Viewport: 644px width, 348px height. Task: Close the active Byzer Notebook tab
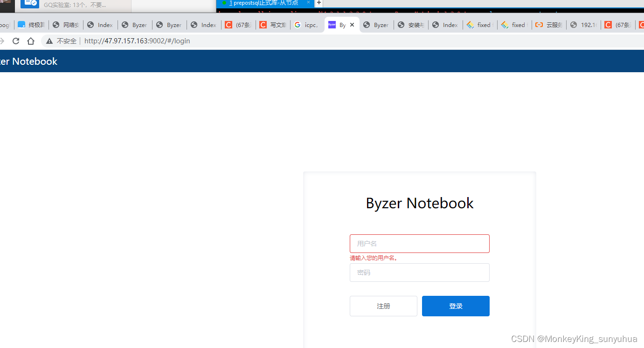coord(352,25)
